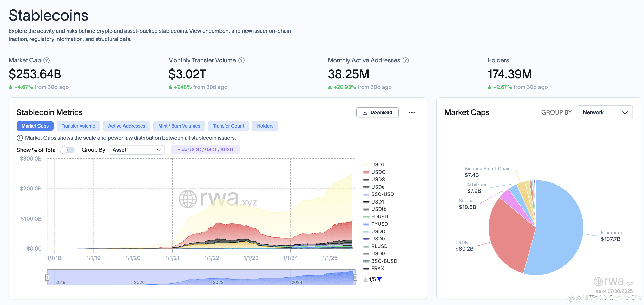Screen dimensions: 644x305
Task: Click the Market Cap help icon
Action: pos(47,60)
